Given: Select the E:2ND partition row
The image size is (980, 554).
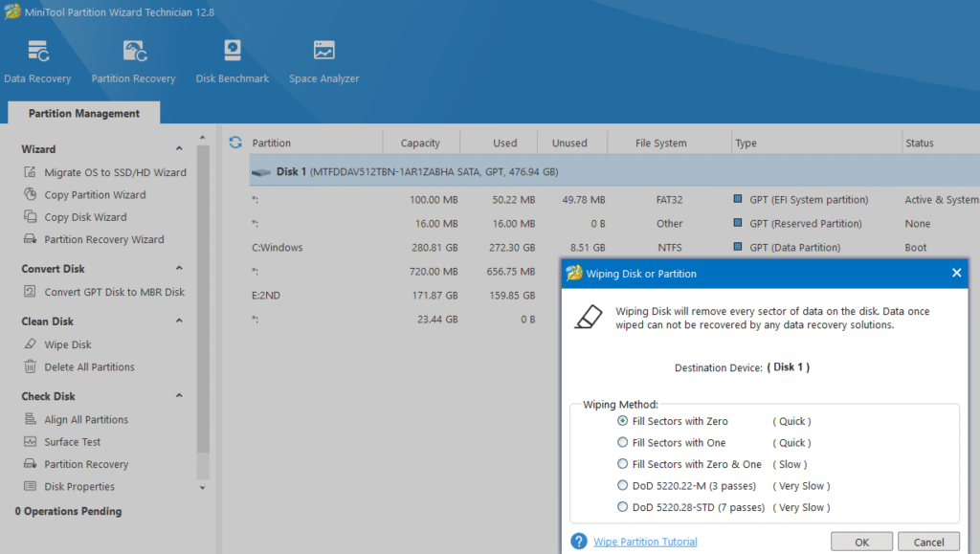Looking at the screenshot, I should tap(405, 295).
